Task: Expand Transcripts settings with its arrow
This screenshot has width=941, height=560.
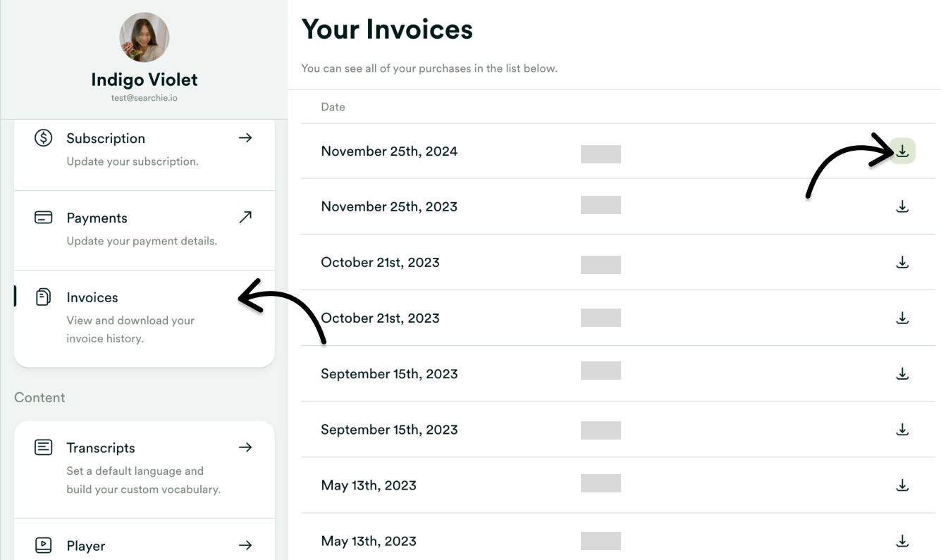Action: [245, 447]
